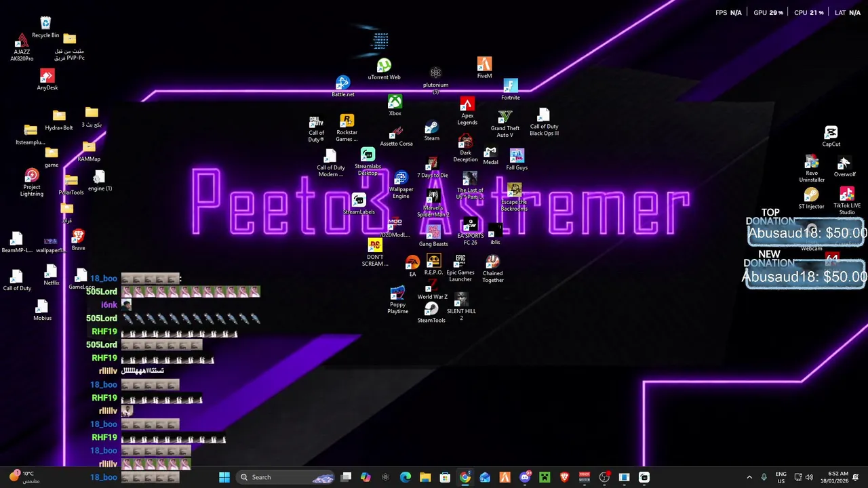Launch Brave browser desktop shortcut

tap(79, 240)
